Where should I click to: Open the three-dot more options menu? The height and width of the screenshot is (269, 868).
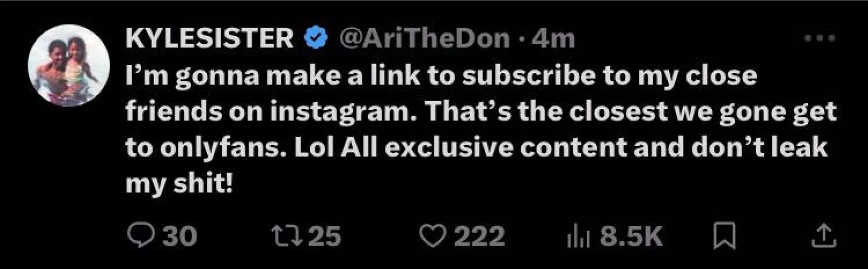(820, 38)
